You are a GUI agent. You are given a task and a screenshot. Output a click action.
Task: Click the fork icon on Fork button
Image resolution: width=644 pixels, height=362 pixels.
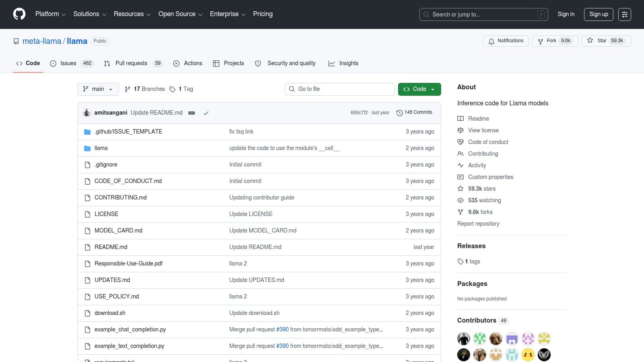[x=541, y=41]
